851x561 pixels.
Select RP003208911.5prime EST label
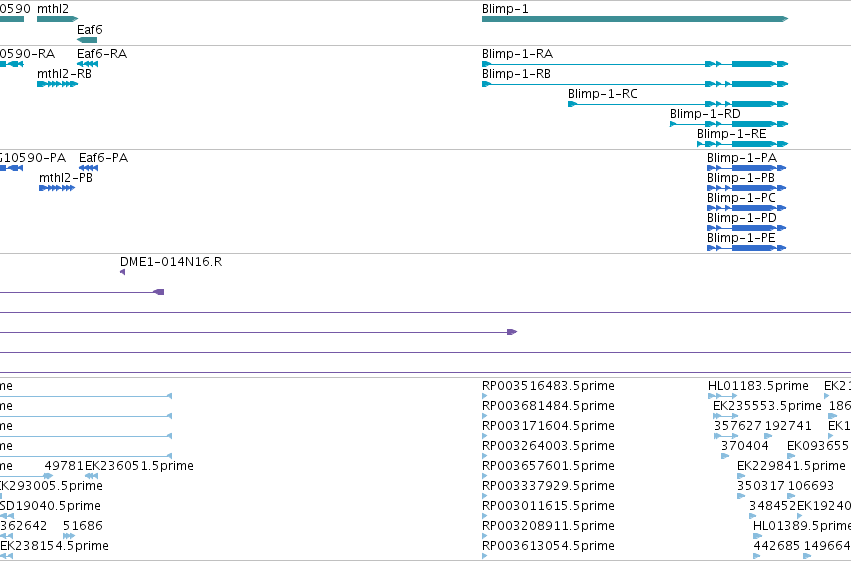[x=548, y=526]
